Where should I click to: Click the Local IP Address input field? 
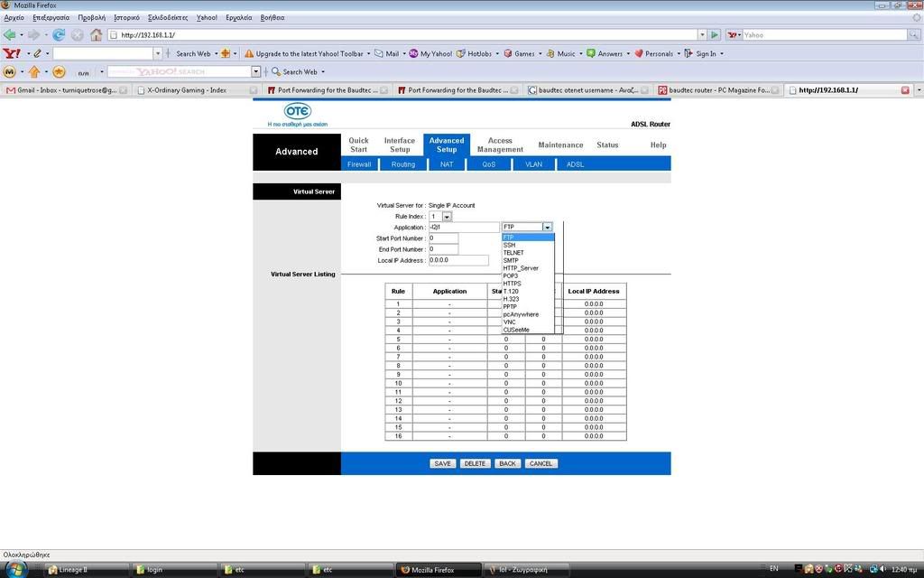(x=458, y=260)
